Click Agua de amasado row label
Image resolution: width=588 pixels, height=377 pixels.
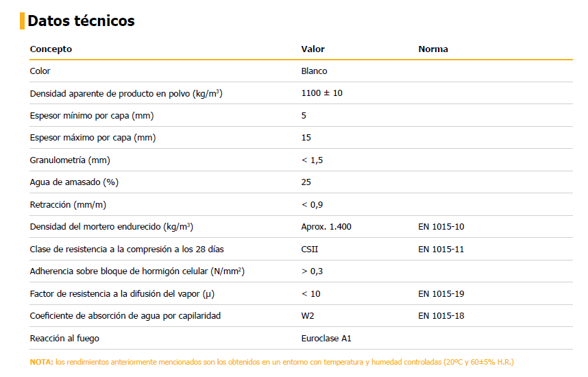click(74, 182)
